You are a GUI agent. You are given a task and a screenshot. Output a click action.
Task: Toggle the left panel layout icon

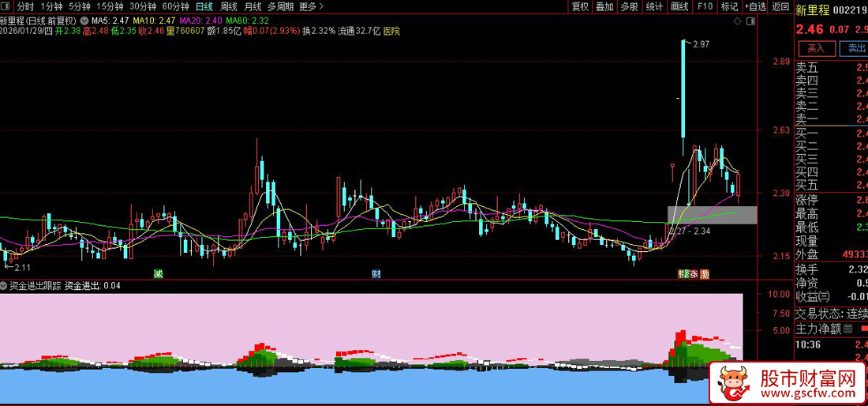coord(6,6)
